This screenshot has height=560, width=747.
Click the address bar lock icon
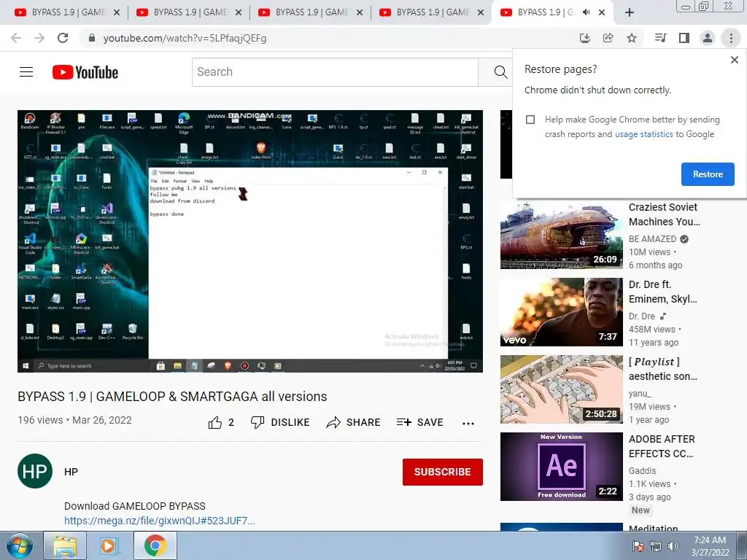pyautogui.click(x=92, y=38)
